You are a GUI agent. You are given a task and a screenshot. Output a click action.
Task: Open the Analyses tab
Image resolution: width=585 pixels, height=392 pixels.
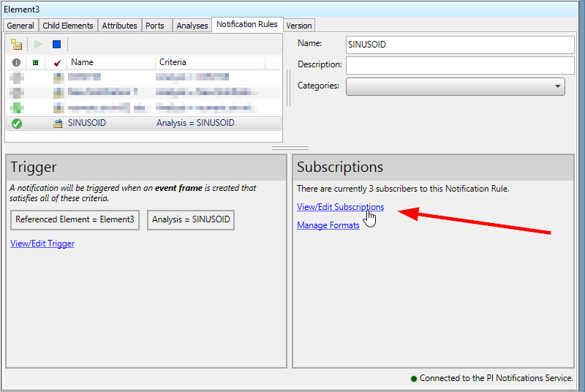192,26
